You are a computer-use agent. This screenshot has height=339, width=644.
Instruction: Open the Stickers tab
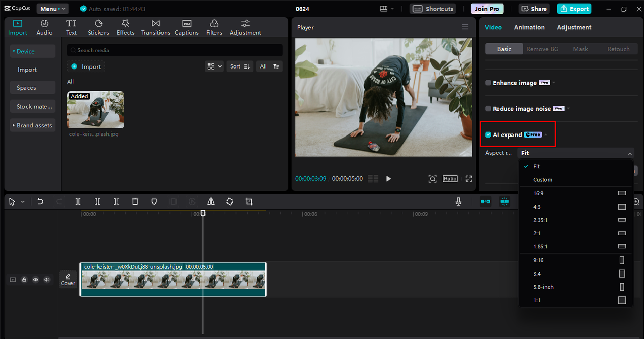click(x=98, y=27)
